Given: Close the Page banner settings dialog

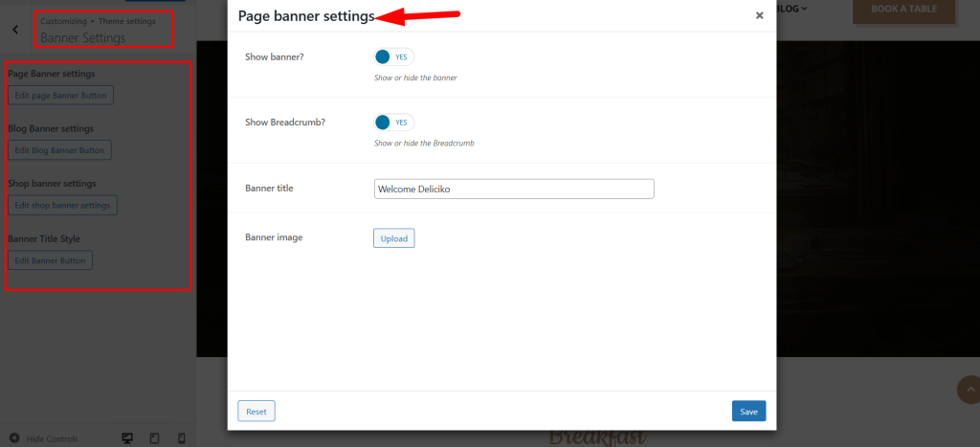Looking at the screenshot, I should pos(759,15).
